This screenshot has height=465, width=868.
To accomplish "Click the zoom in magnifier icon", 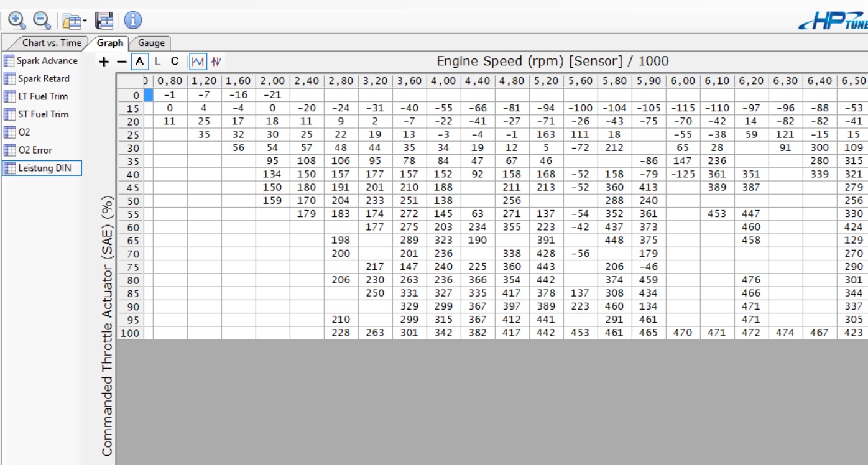I will pos(17,21).
